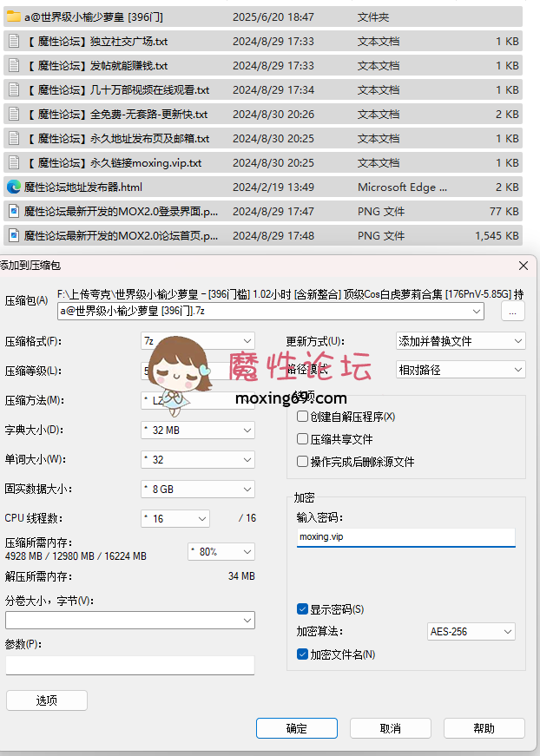
Task: Click the 参数 input field
Action: [x=130, y=665]
